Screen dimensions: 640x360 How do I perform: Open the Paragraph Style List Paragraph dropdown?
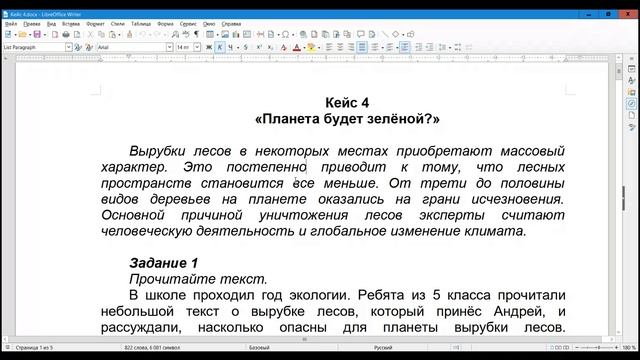tap(68, 47)
